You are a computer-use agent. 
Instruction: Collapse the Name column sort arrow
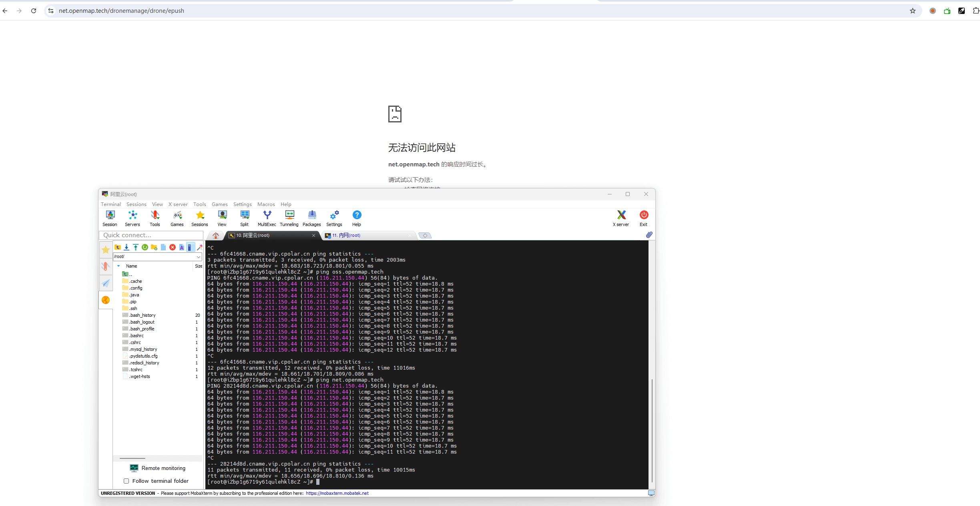[x=118, y=266]
